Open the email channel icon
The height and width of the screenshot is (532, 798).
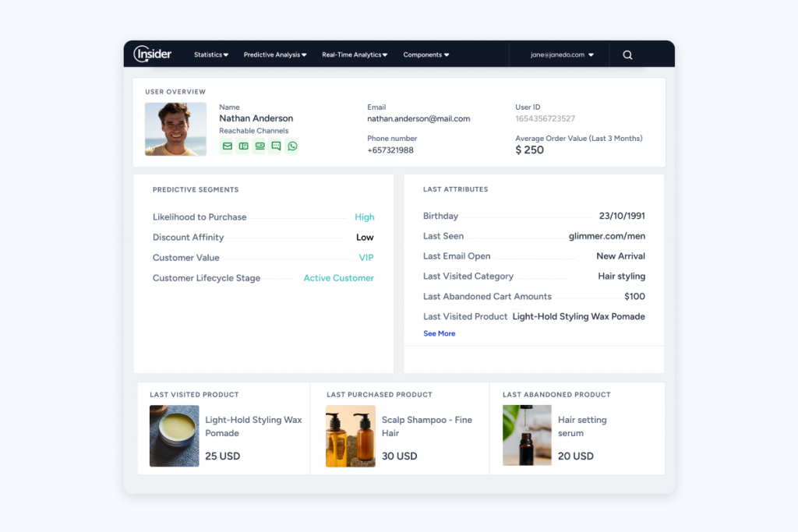click(226, 146)
